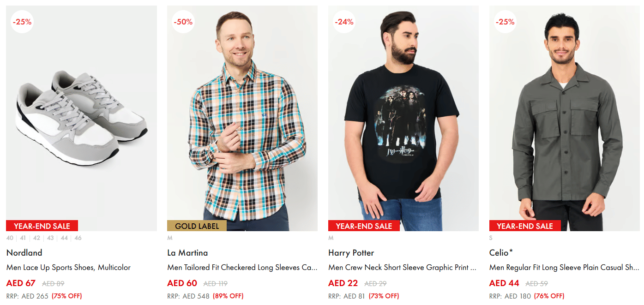Open the olive green shirt product photo

pos(564,118)
